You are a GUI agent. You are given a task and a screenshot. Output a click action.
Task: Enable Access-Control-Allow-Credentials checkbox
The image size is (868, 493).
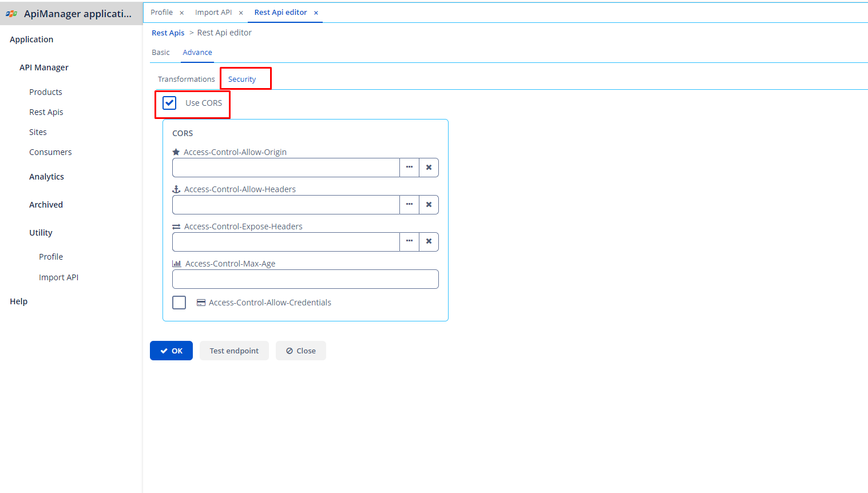179,303
